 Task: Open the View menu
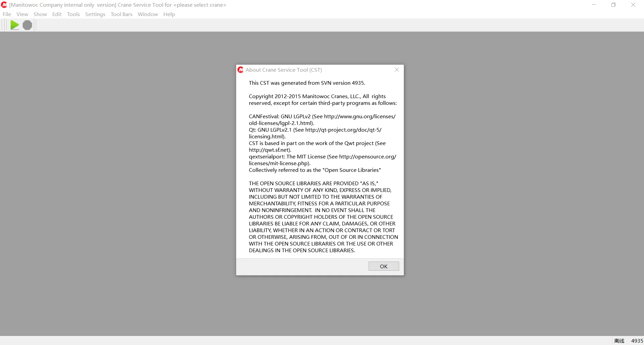click(x=22, y=14)
